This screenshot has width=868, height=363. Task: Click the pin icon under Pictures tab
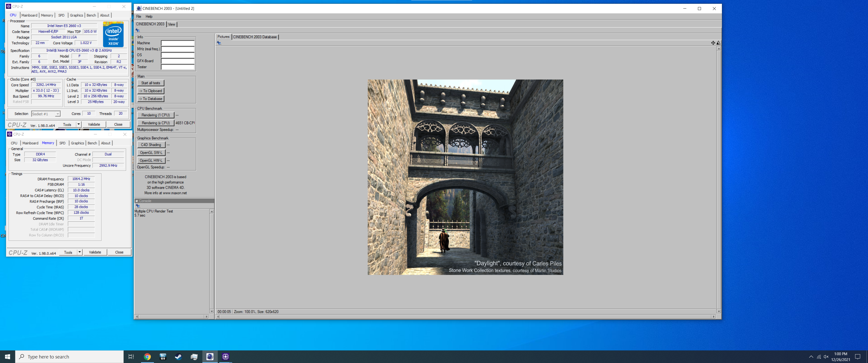tap(219, 43)
